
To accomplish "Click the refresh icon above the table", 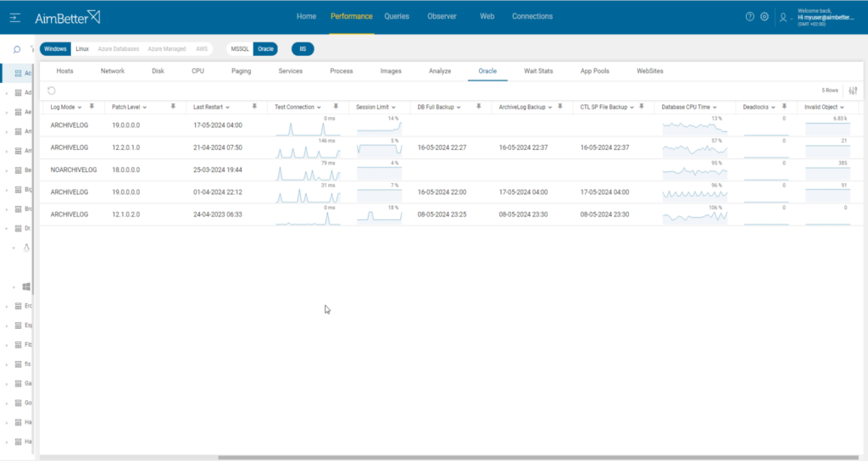I will pos(52,91).
